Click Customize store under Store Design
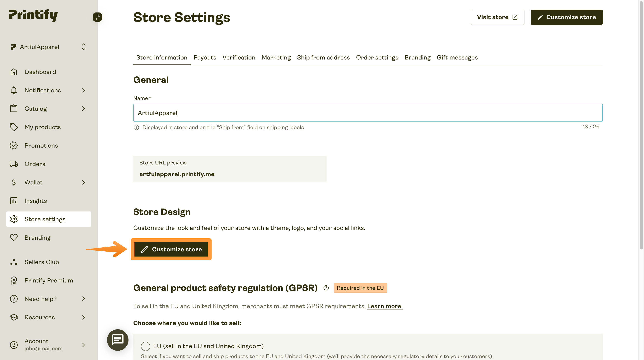Screen dimensions: 644x360 pyautogui.click(x=171, y=249)
